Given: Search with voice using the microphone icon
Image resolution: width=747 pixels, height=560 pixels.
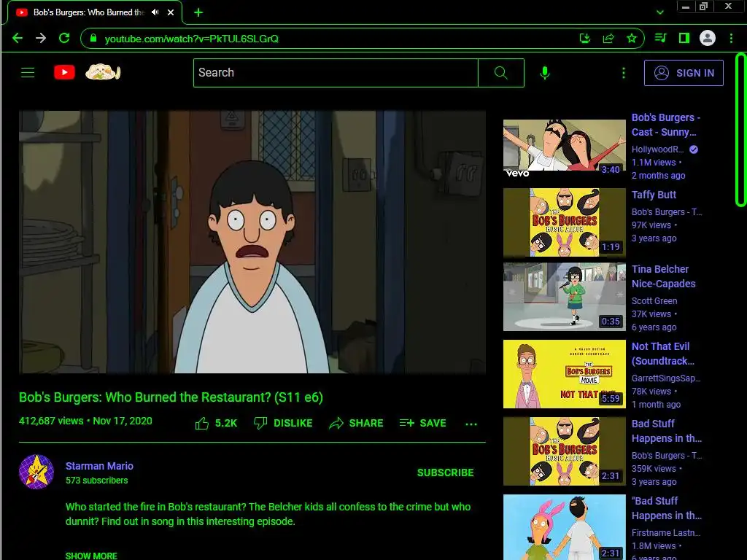Looking at the screenshot, I should tap(545, 73).
